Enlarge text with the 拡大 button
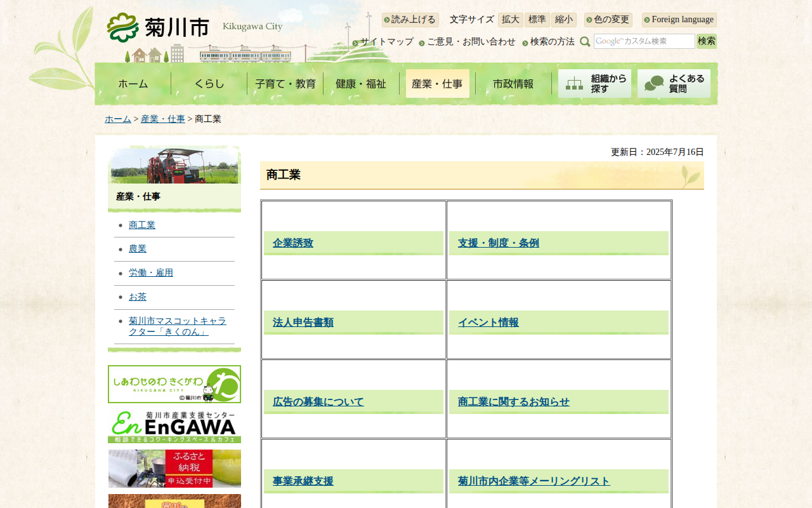 pyautogui.click(x=510, y=20)
